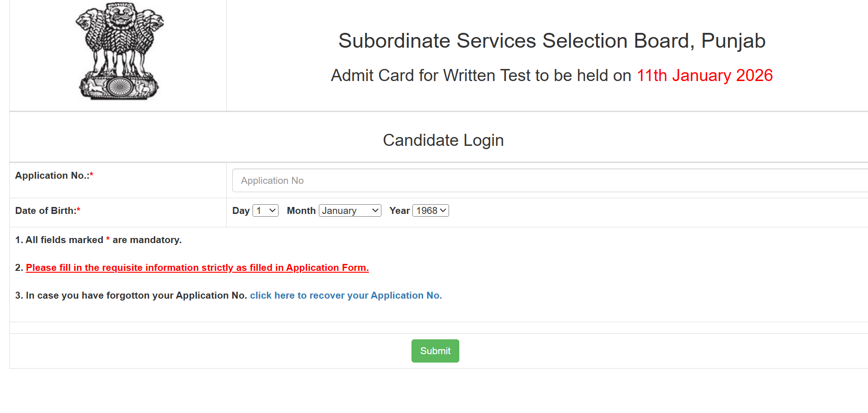Click the Application No. field label
This screenshot has width=868, height=413.
click(x=52, y=175)
